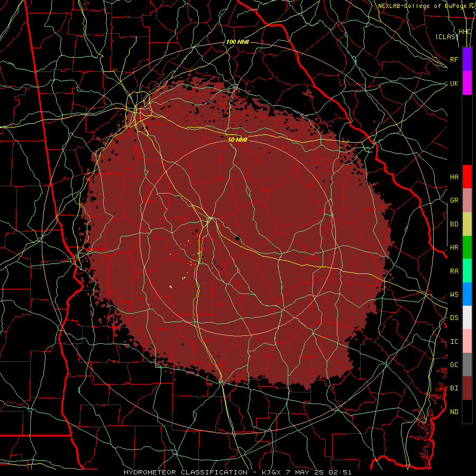Click the 'HYDROMETEOR CLASSIFICATION' title text
The image size is (476, 476).
pyautogui.click(x=186, y=472)
